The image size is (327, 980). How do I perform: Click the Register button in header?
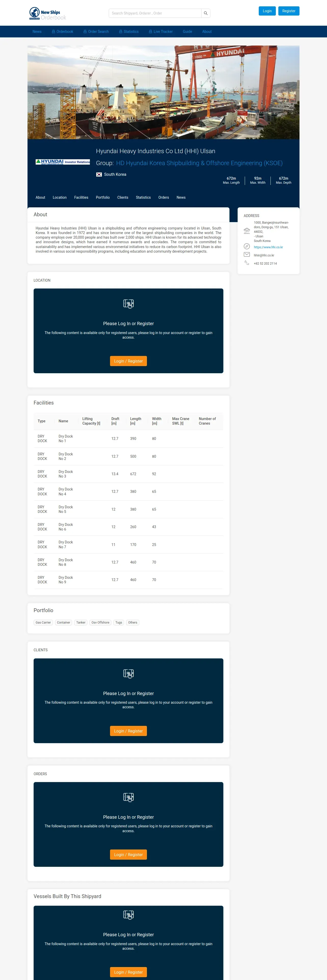pyautogui.click(x=289, y=11)
